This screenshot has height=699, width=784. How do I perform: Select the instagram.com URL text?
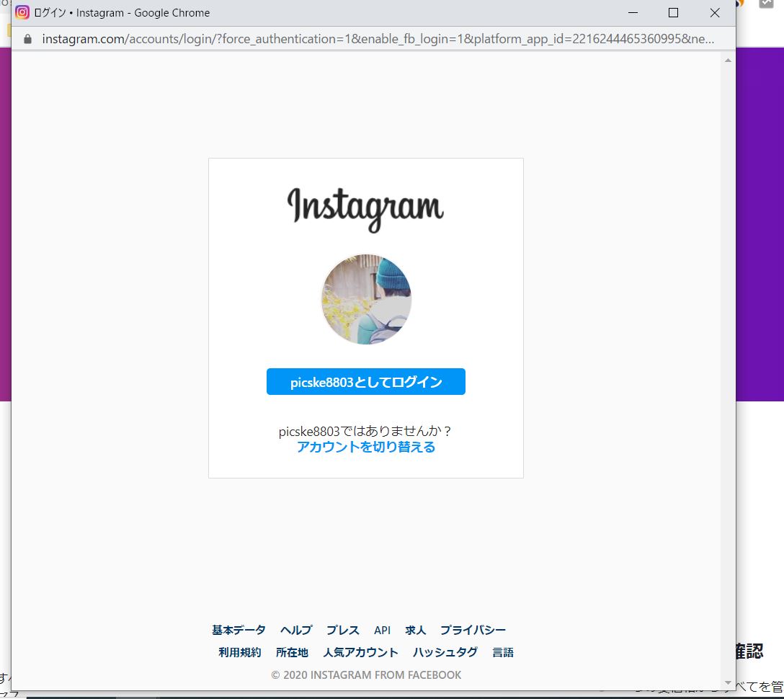[x=378, y=39]
